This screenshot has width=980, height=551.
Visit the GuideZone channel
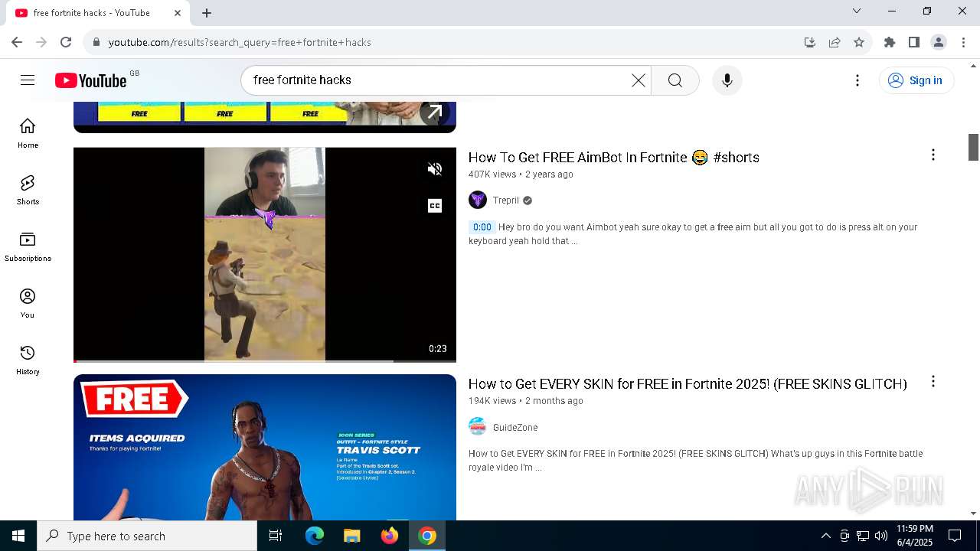(515, 427)
